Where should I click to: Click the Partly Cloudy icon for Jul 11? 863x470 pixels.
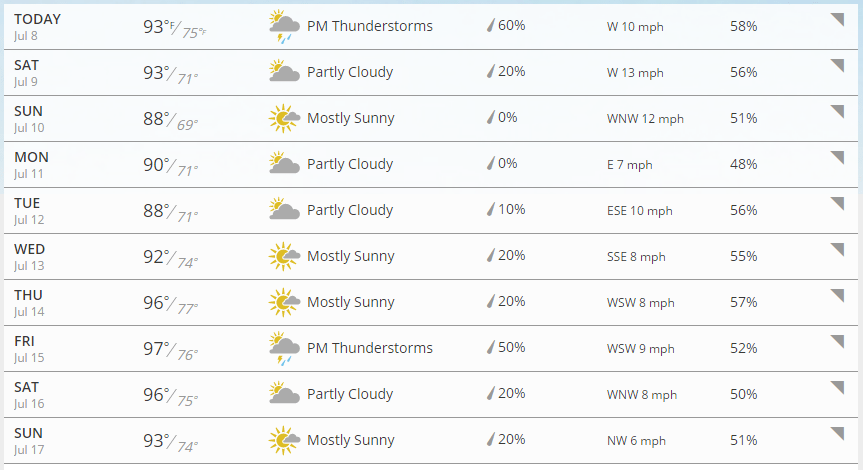pyautogui.click(x=284, y=163)
